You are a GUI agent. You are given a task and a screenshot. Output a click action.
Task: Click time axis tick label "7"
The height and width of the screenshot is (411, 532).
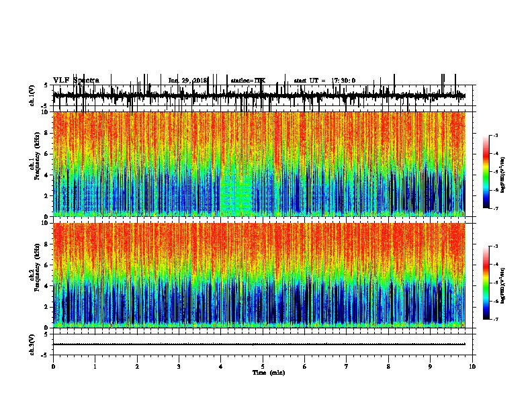(x=347, y=367)
